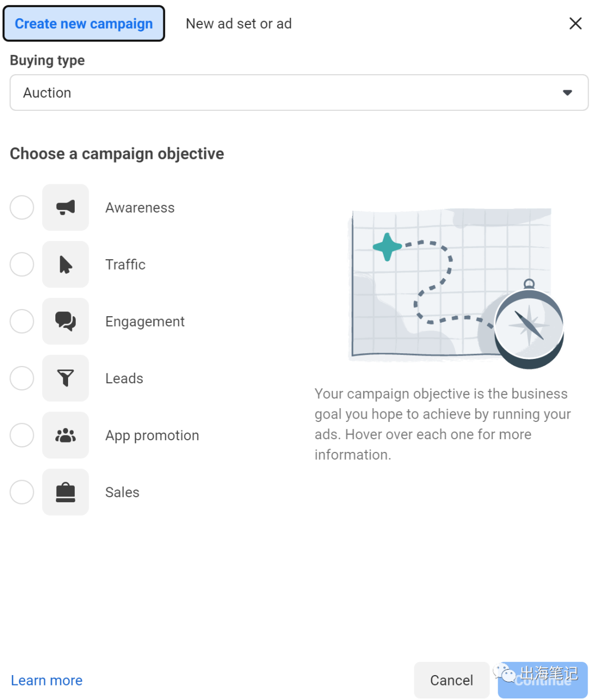Pick the Leads radio button
The height and width of the screenshot is (700, 598).
coord(22,378)
